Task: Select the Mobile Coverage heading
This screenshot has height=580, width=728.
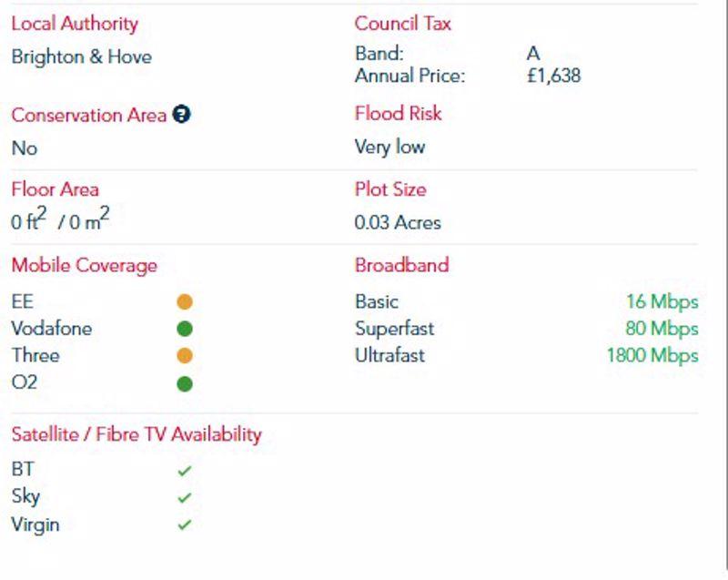Action: click(x=85, y=266)
